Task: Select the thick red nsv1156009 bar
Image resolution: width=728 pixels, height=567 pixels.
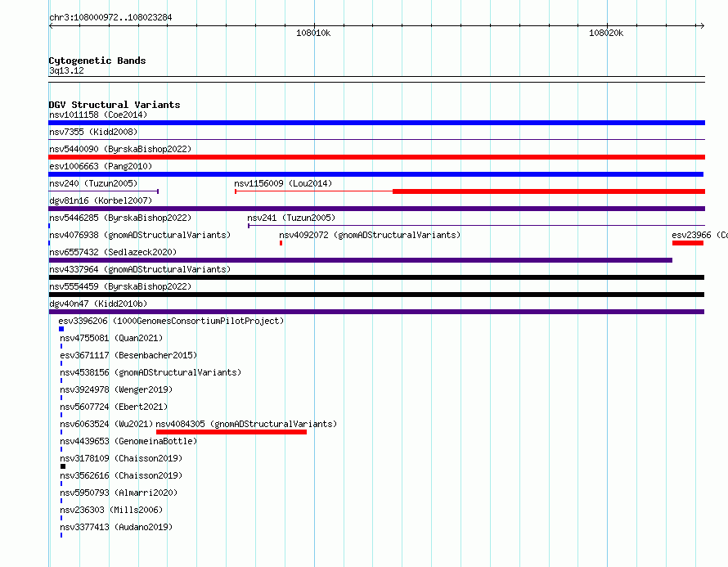Action: click(x=549, y=191)
